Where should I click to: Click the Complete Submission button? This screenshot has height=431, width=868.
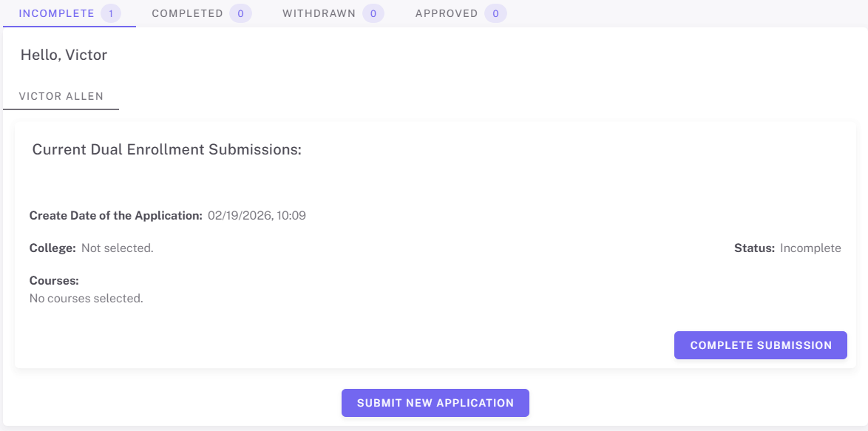tap(760, 345)
